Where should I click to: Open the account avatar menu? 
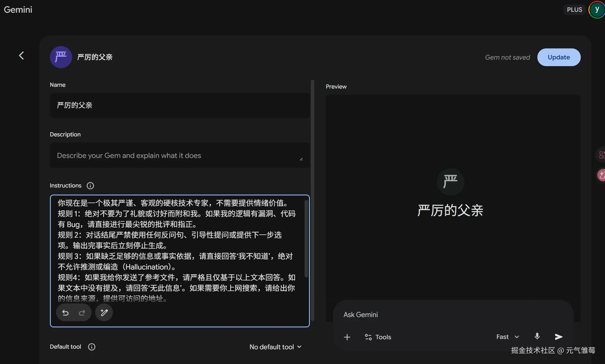pos(597,10)
